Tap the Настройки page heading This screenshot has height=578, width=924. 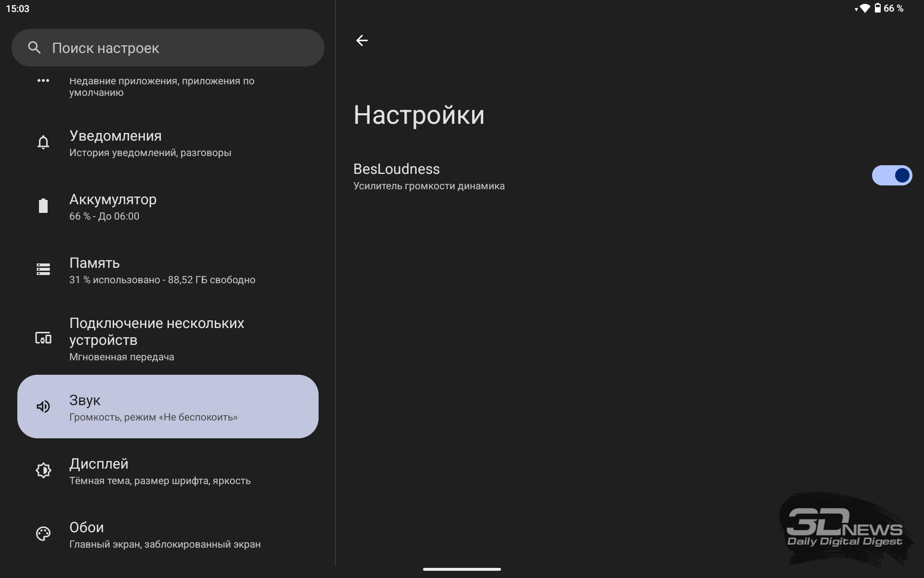pos(419,116)
